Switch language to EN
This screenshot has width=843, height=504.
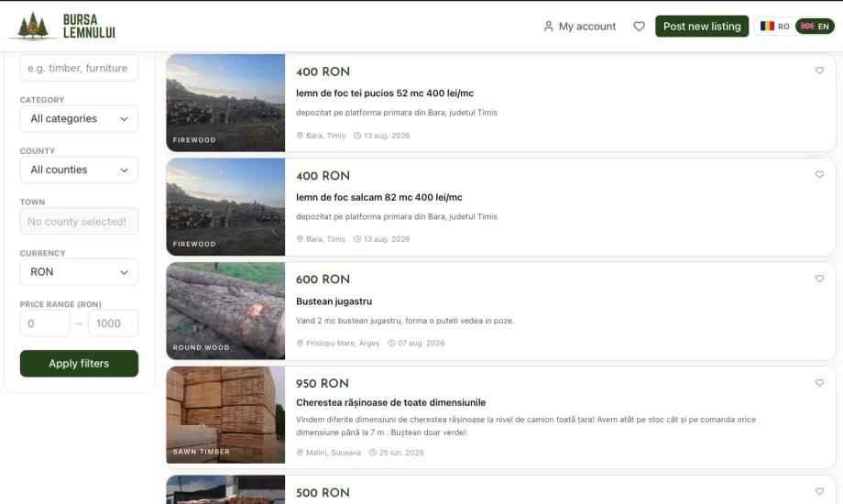(x=815, y=27)
